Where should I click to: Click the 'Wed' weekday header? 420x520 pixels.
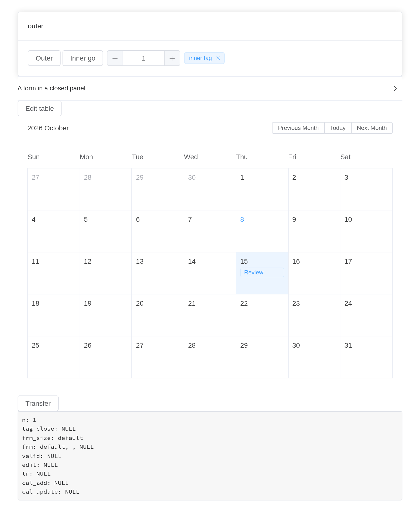[x=191, y=157]
